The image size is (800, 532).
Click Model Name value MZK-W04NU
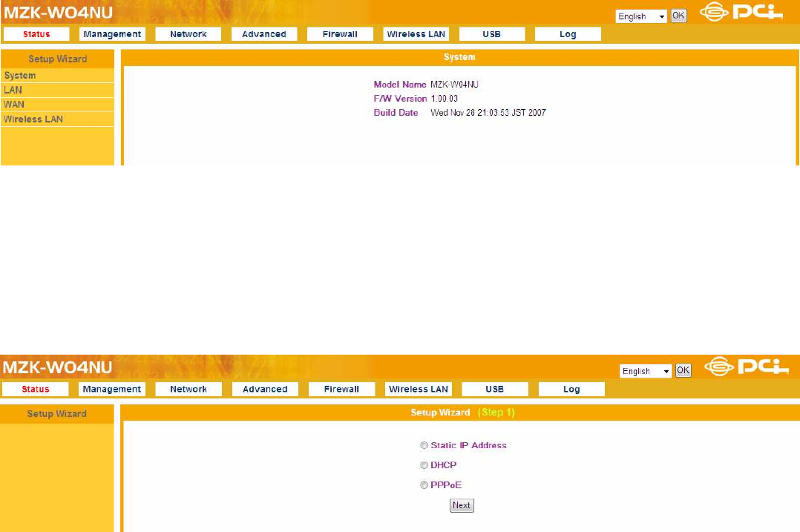pyautogui.click(x=455, y=85)
